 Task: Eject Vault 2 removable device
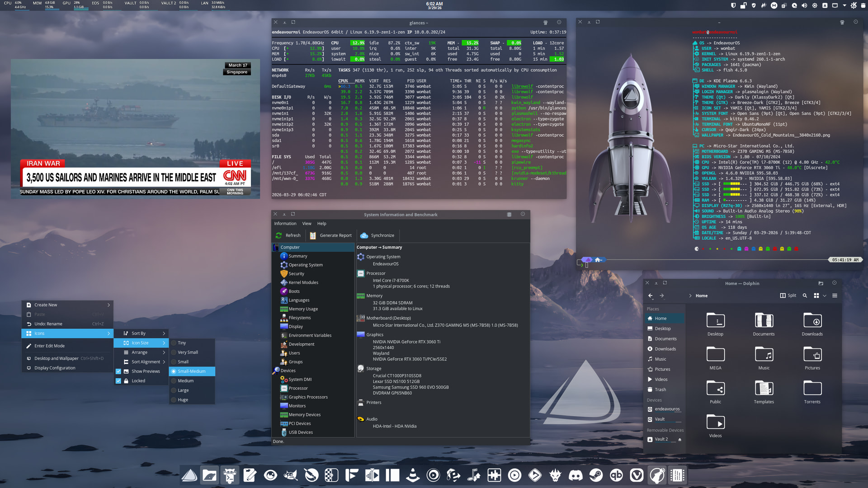pos(679,439)
